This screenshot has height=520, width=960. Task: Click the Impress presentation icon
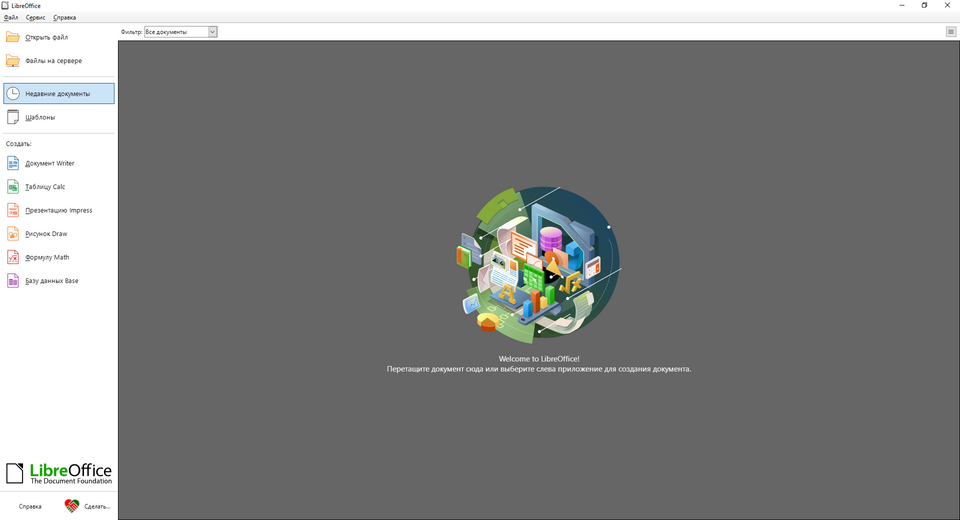(x=13, y=210)
